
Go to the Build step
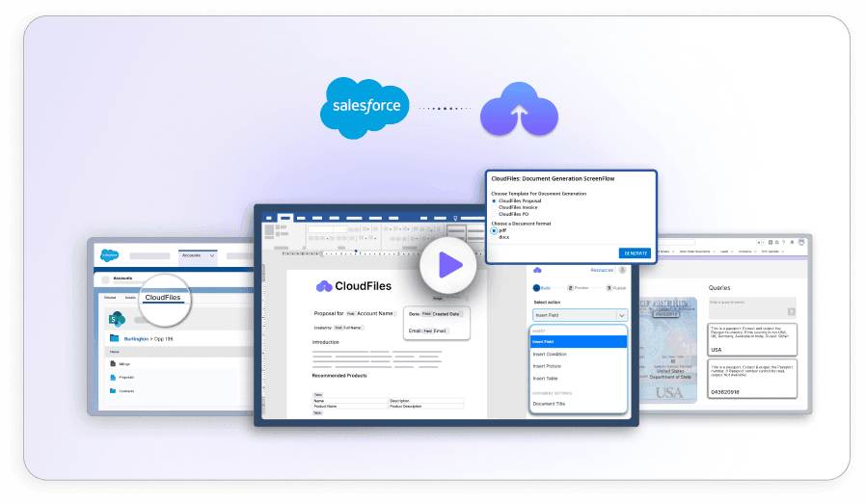point(542,288)
